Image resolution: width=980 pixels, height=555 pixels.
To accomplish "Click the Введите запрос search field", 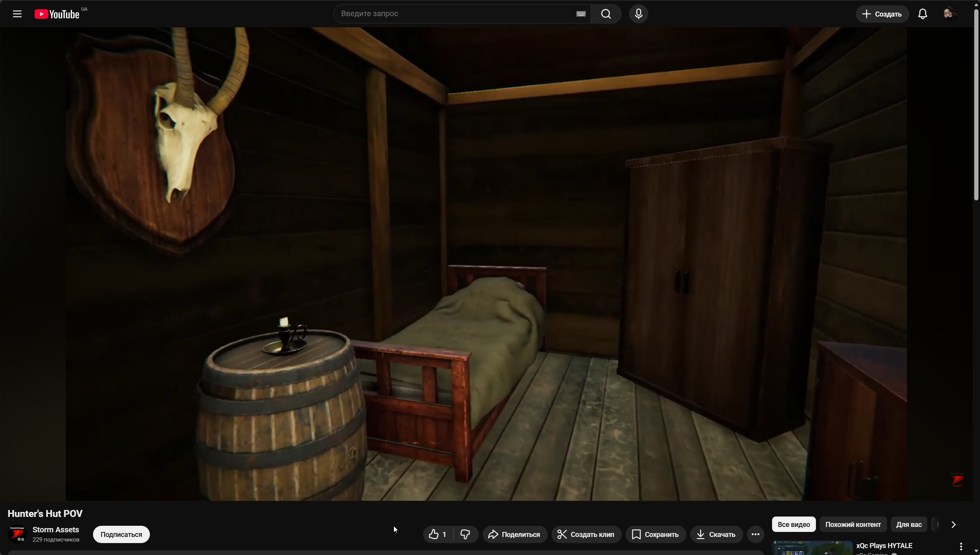I will (453, 14).
